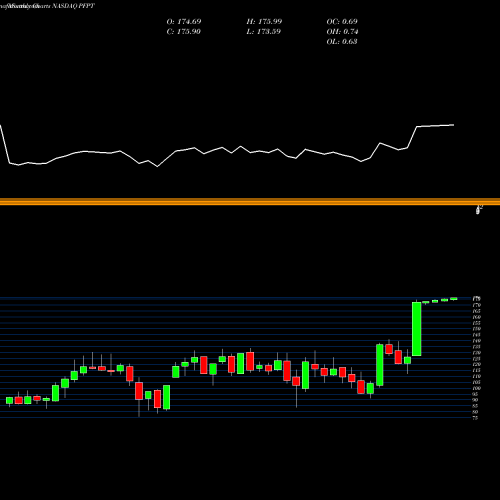Click the 80 price axis label
This screenshot has width=500, height=500.
[x=475, y=412]
